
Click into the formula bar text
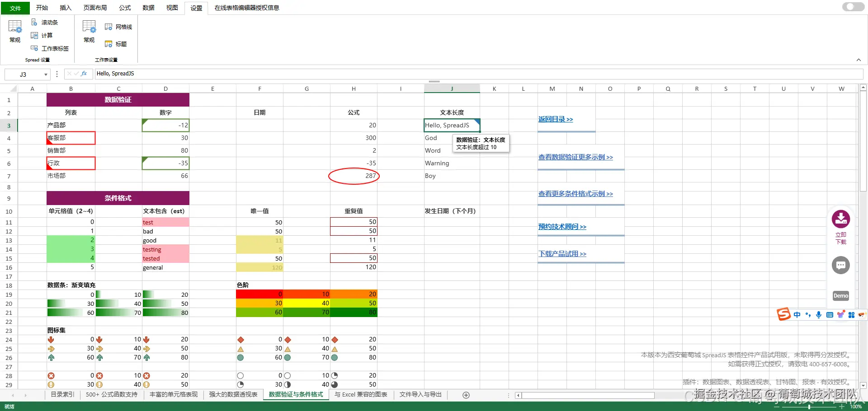tap(478, 74)
